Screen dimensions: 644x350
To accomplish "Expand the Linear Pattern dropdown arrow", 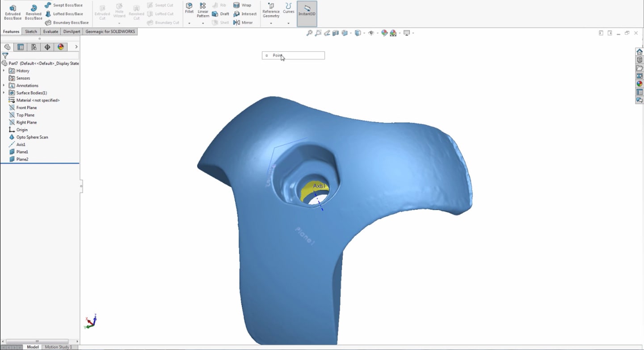I will pyautogui.click(x=203, y=23).
